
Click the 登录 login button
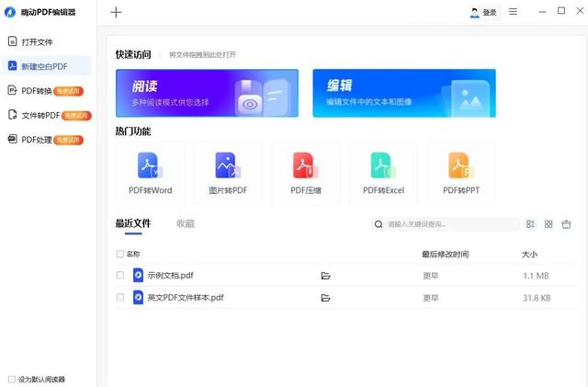[x=484, y=12]
